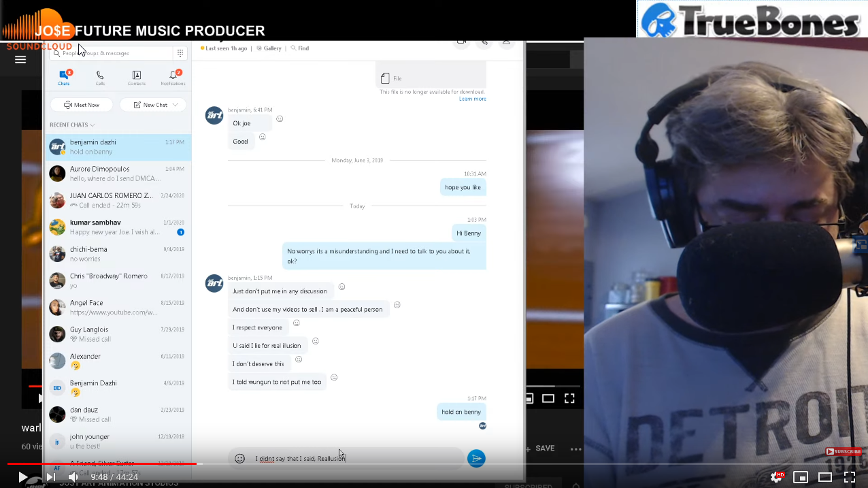Image resolution: width=868 pixels, height=488 pixels.
Task: React to the 'Ok joe' message
Action: [x=280, y=119]
